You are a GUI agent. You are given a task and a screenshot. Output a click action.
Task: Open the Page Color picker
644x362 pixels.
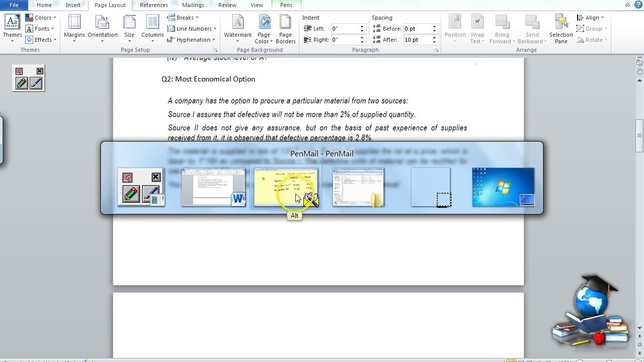pos(264,29)
